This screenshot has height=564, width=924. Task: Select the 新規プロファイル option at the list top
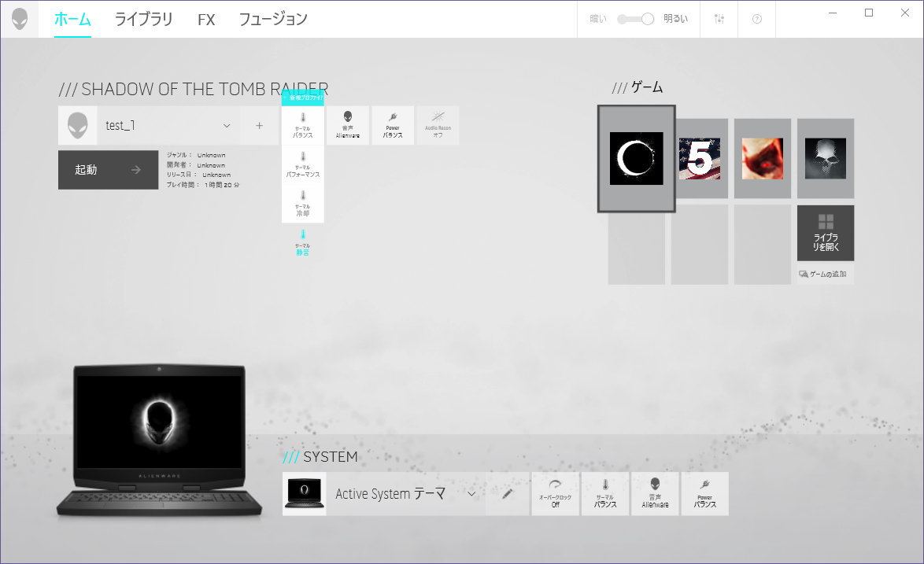pyautogui.click(x=303, y=98)
